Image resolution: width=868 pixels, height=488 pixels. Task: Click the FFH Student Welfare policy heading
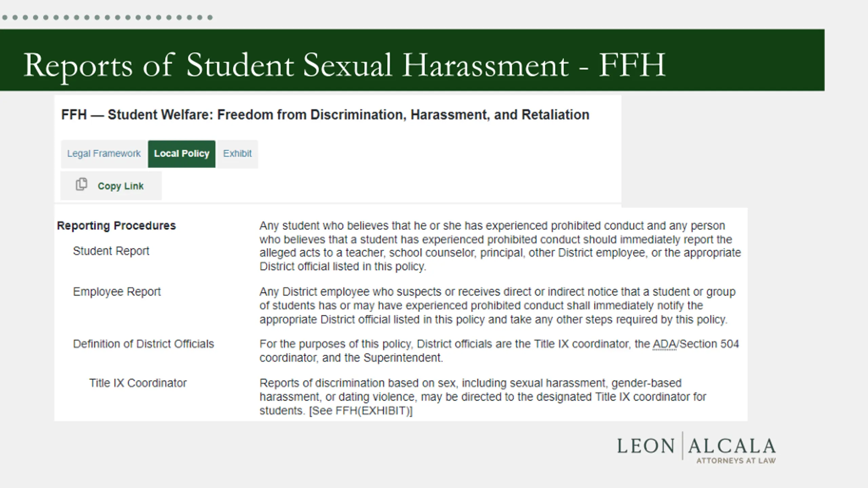pos(325,115)
